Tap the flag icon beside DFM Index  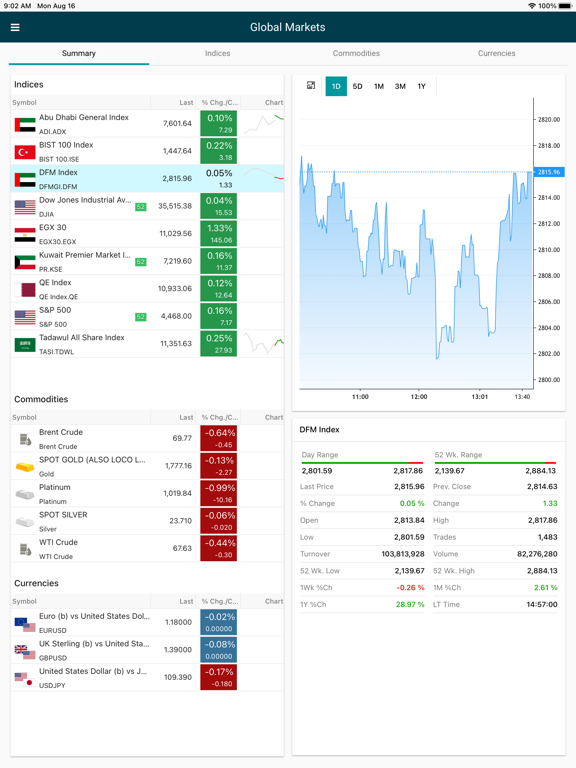[25, 179]
